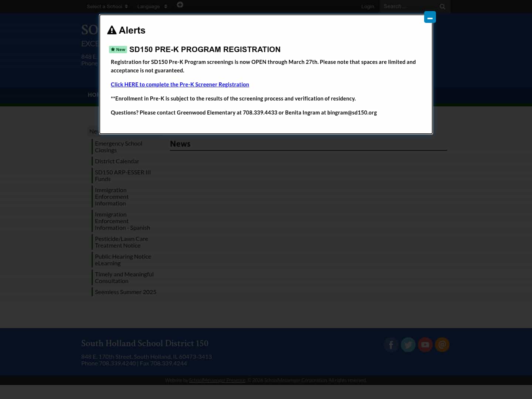The image size is (532, 399).
Task: Open the Facebook icon in the footer
Action: tap(391, 345)
